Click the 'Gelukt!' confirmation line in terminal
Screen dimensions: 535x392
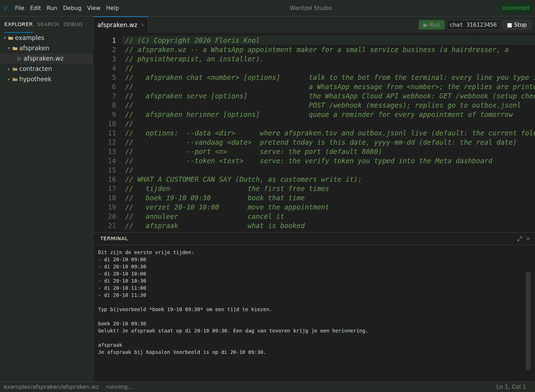(x=233, y=331)
